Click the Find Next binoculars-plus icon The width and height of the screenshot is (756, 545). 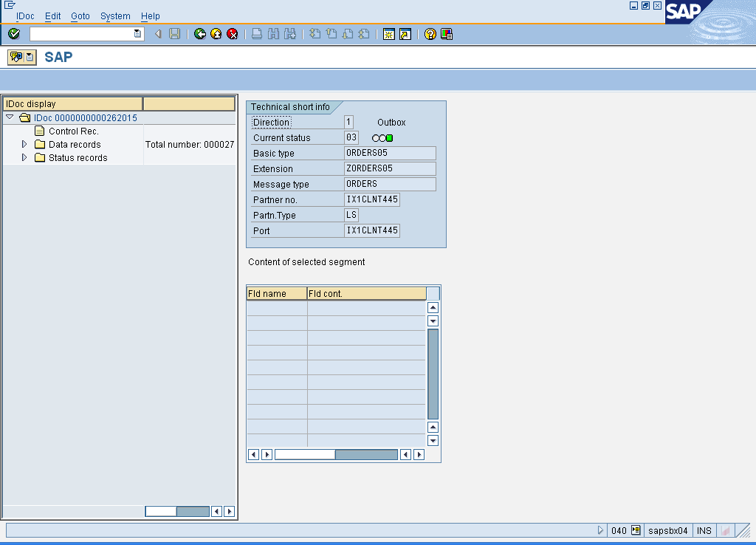pos(289,34)
